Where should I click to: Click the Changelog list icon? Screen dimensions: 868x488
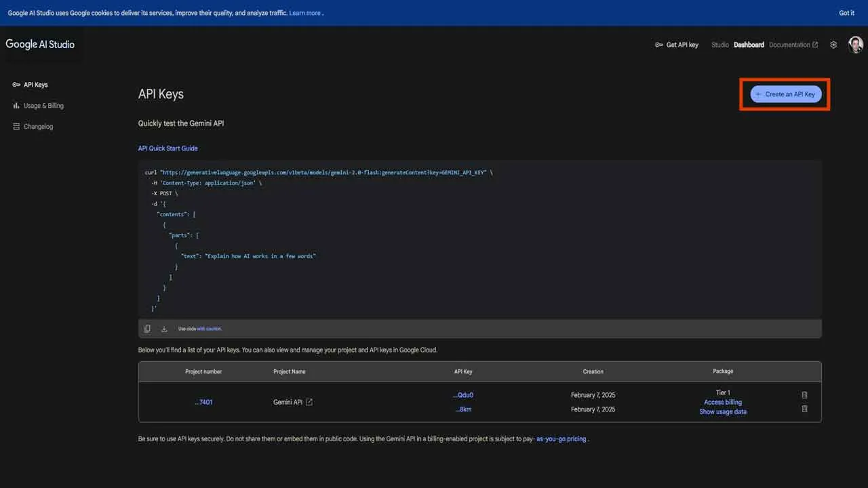[16, 127]
